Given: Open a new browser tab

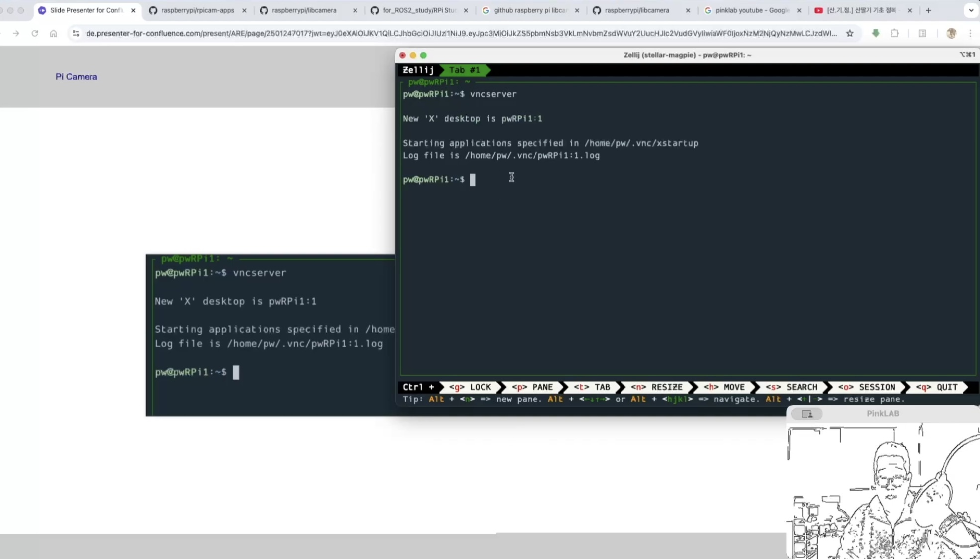Looking at the screenshot, I should pos(928,10).
